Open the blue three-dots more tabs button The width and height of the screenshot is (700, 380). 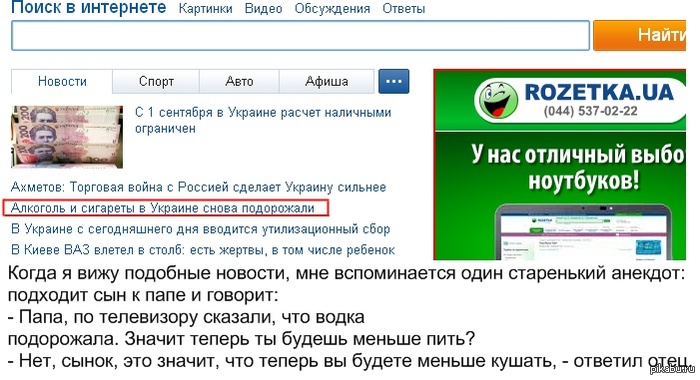[394, 81]
